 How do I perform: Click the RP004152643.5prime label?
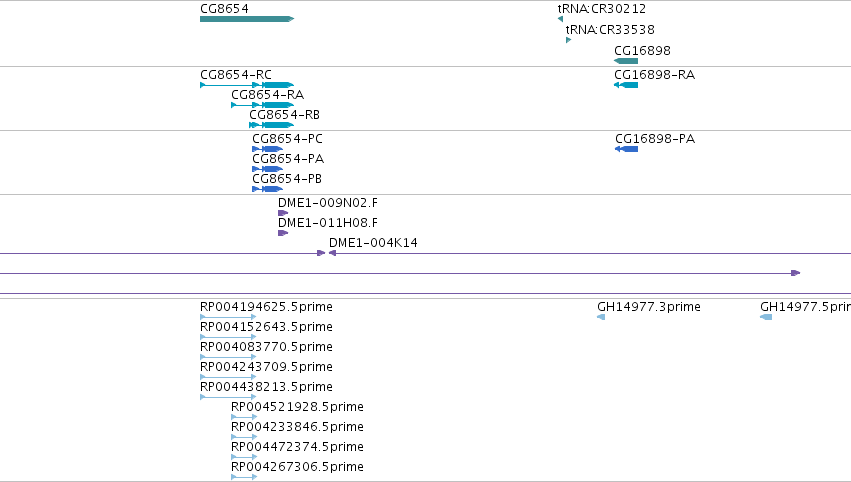tap(266, 327)
